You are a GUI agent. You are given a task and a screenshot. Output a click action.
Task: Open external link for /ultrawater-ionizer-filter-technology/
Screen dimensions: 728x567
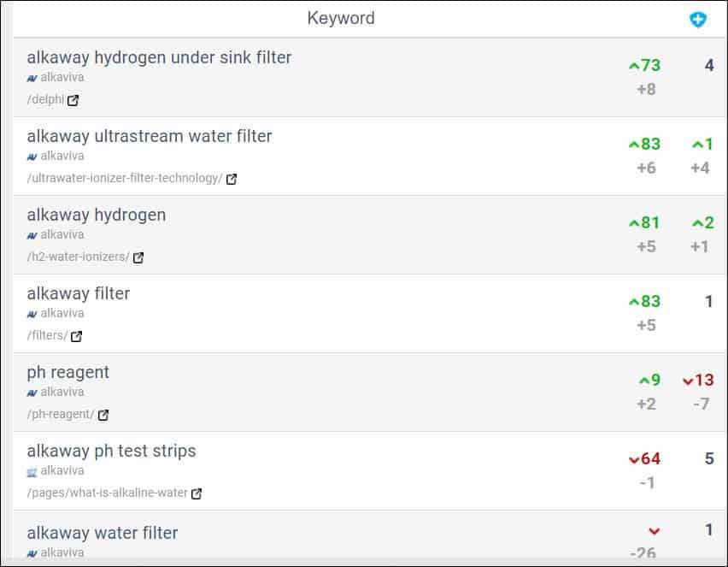(x=232, y=179)
